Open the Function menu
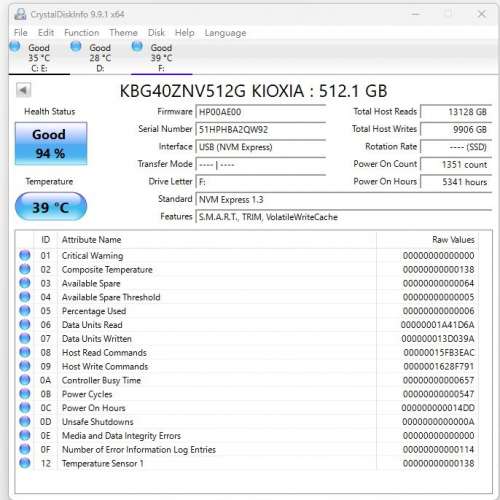The height and width of the screenshot is (500, 500). tap(82, 33)
